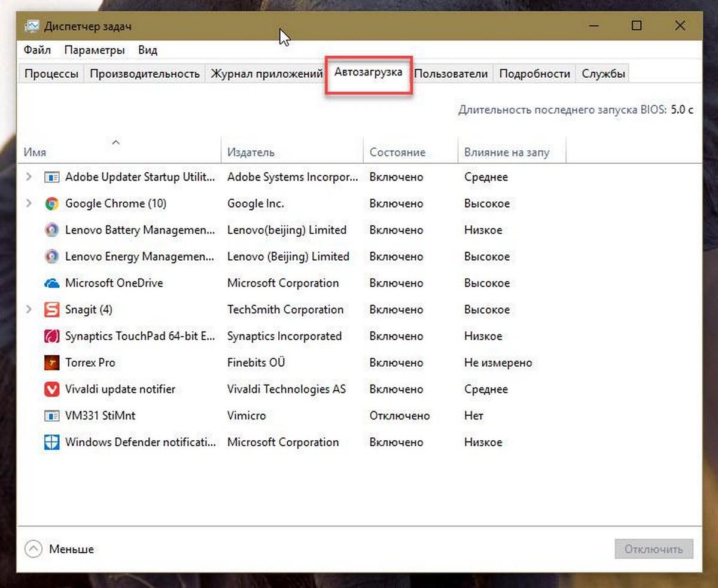Click the Windows Defender shield icon
Image resolution: width=718 pixels, height=588 pixels.
point(52,443)
